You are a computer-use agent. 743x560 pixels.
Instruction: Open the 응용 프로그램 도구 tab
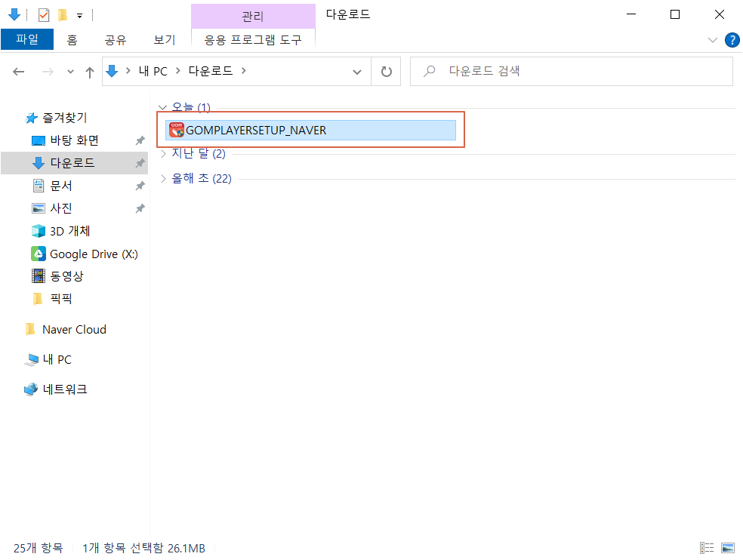(x=253, y=40)
